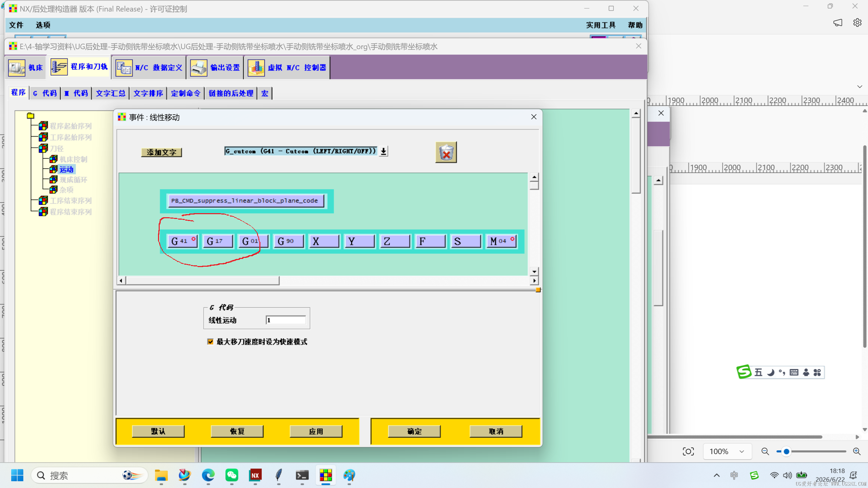Open 虚拟 N/C 控制器 tab

[x=287, y=67]
